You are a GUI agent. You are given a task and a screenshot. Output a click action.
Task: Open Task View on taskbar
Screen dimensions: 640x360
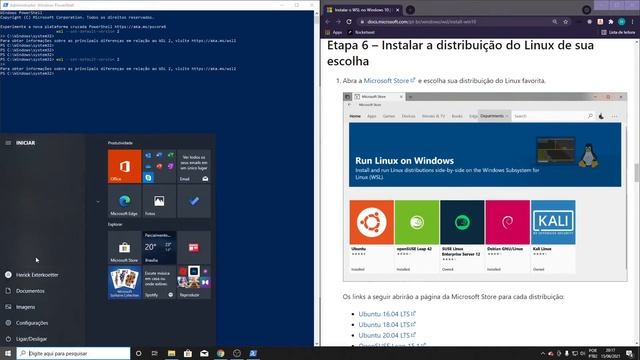coord(155,353)
